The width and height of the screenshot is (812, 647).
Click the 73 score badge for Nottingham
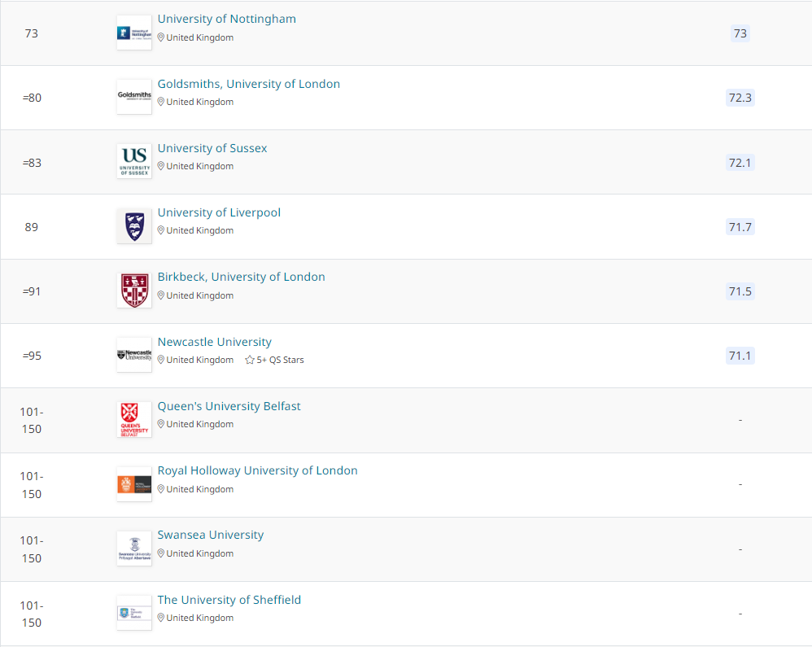point(740,33)
